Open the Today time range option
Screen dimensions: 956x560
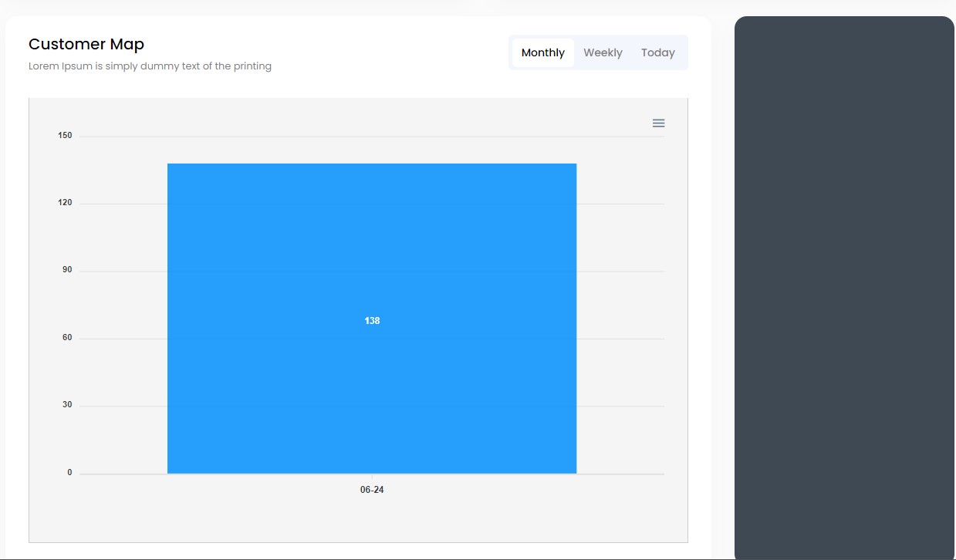point(657,52)
